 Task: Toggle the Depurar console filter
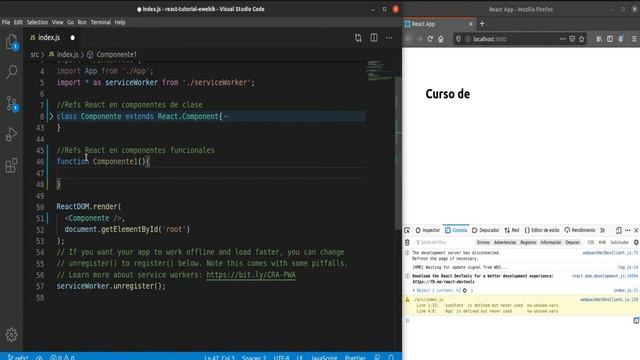click(x=572, y=242)
